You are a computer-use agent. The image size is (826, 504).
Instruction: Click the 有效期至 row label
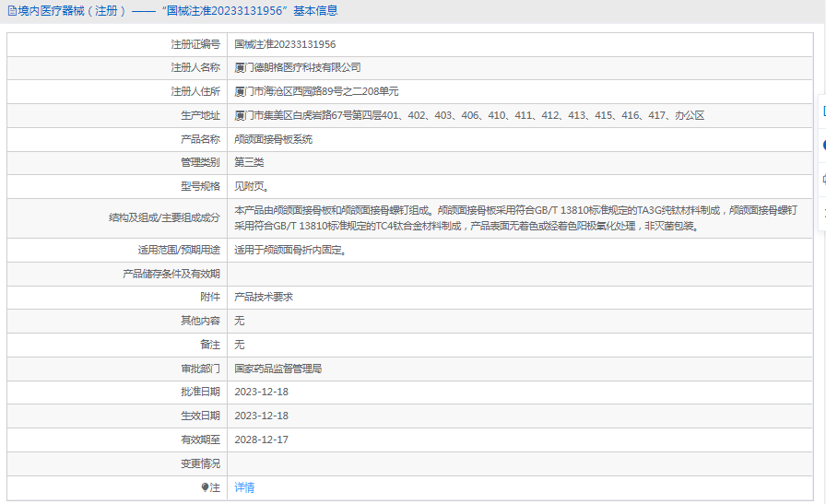[x=200, y=440]
